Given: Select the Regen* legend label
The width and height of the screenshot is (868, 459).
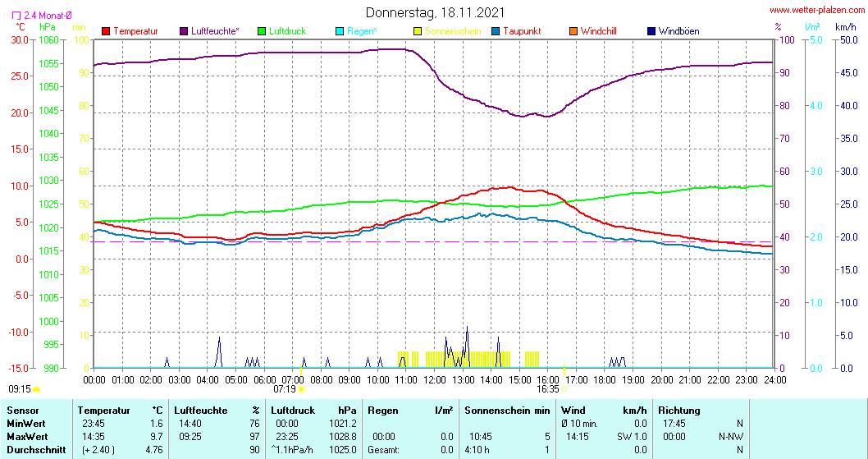Looking at the screenshot, I should click(x=362, y=31).
